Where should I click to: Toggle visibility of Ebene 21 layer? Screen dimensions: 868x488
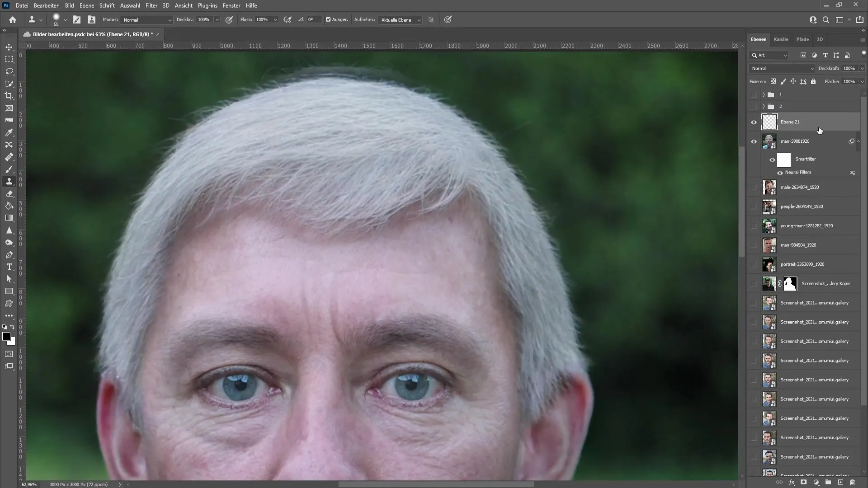754,122
